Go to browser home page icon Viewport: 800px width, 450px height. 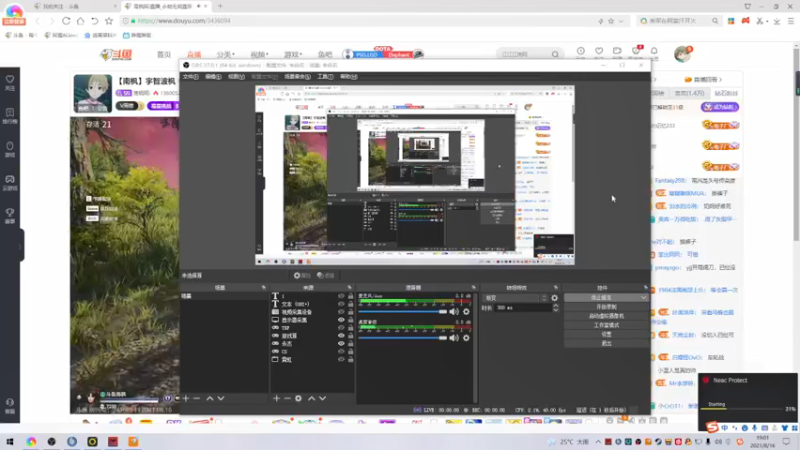click(x=81, y=21)
